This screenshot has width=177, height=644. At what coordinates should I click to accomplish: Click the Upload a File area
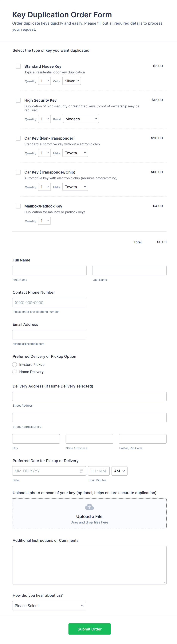89,516
